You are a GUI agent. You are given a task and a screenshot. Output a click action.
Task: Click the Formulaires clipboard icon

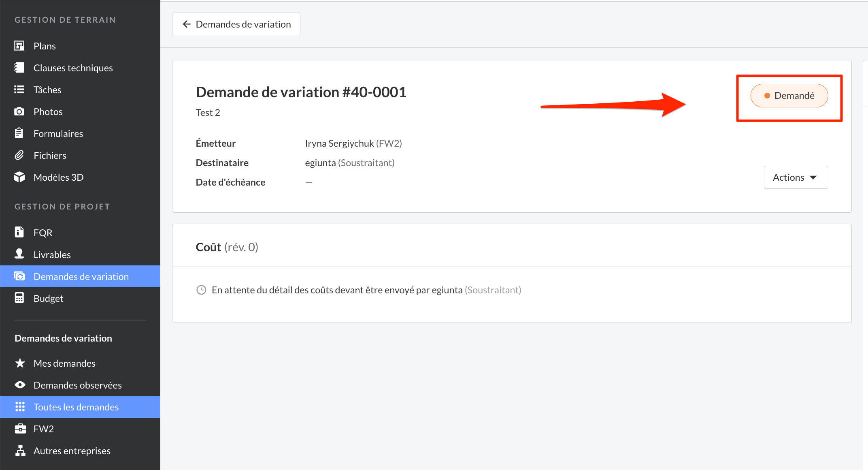tap(19, 133)
